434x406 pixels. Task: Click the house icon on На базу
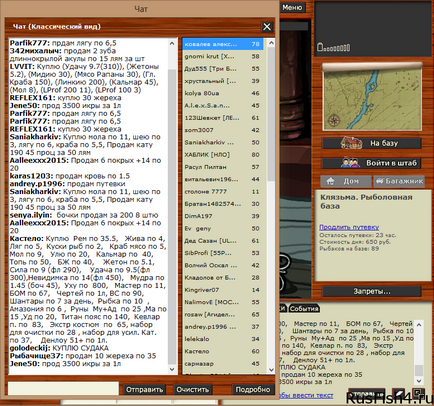click(352, 143)
